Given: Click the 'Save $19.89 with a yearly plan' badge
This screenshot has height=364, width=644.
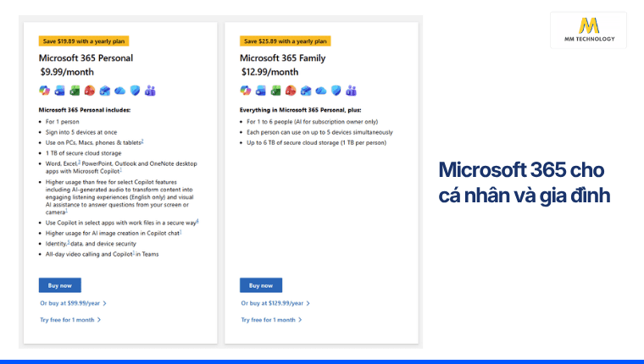Looking at the screenshot, I should (x=84, y=41).
